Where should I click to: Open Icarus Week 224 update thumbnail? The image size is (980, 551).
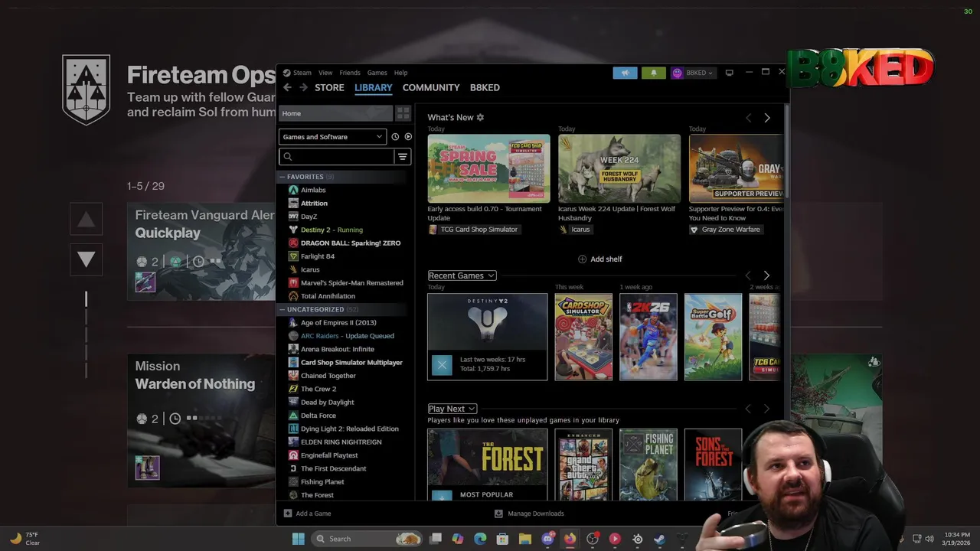[619, 168]
